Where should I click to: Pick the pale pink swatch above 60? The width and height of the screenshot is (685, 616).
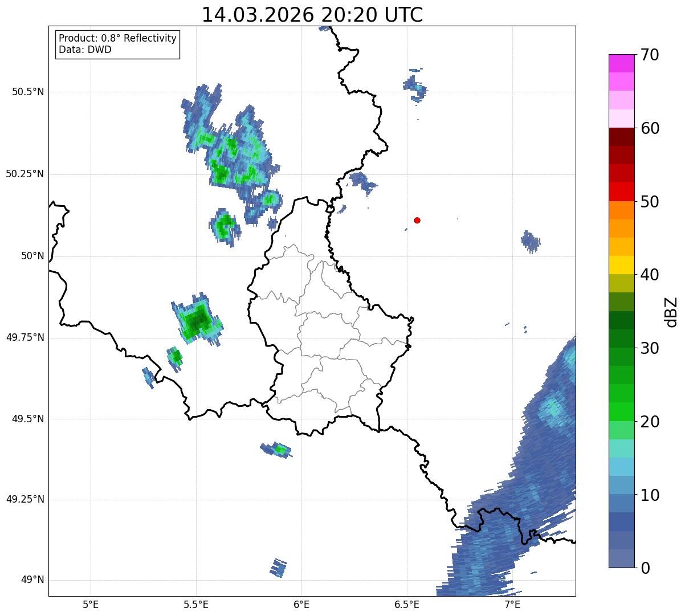click(x=621, y=119)
